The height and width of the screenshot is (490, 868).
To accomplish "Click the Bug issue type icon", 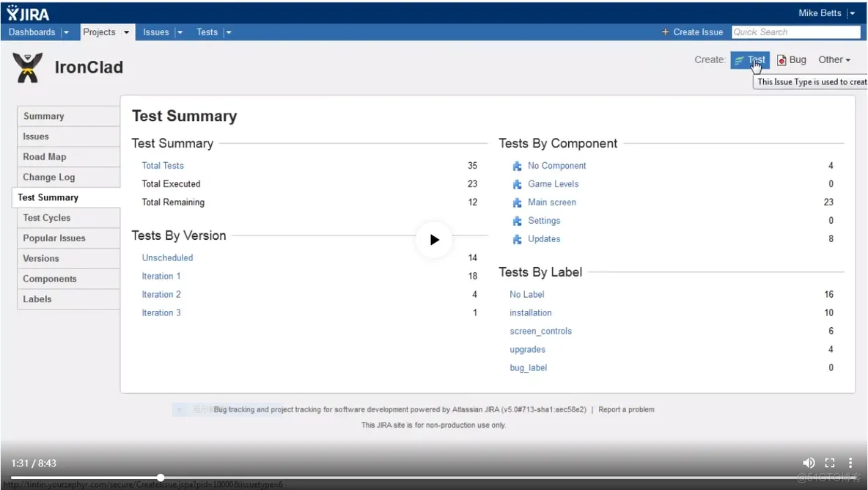I will click(781, 60).
